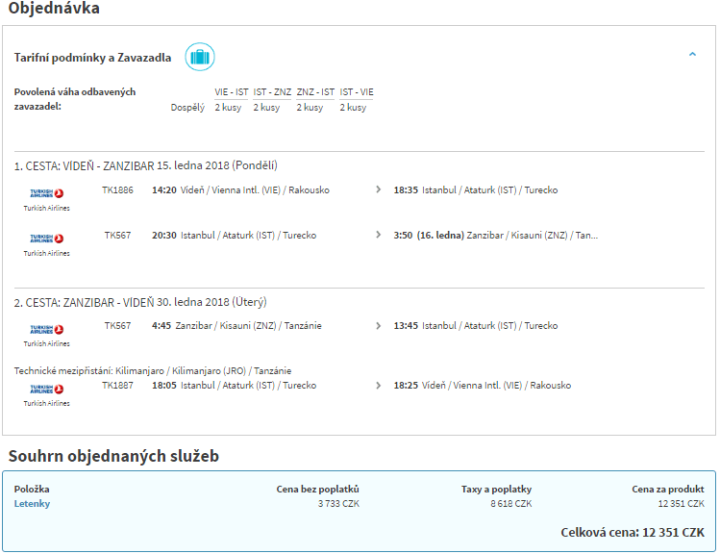
Task: Click the Tarifní podmínky a Zavazadla heading
Action: tap(92, 58)
